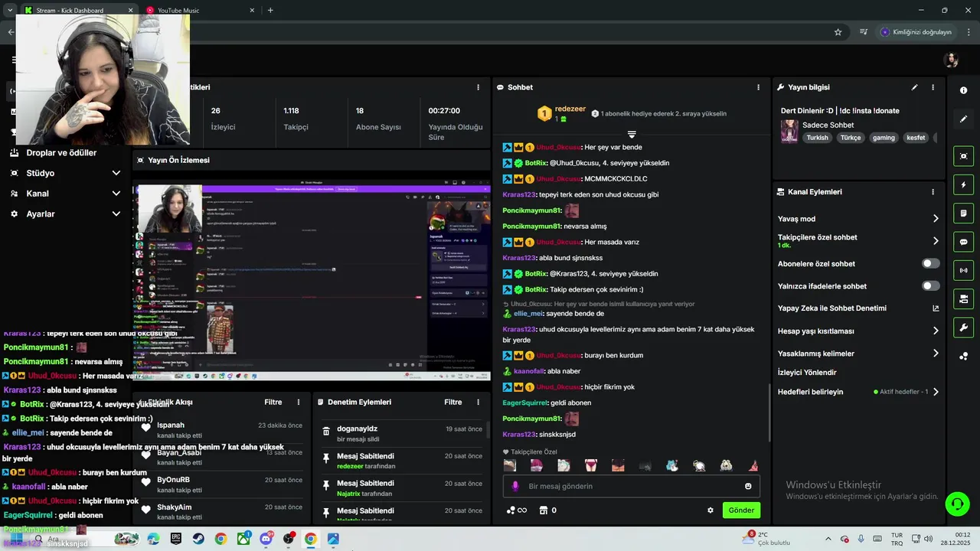980x551 pixels.
Task: Click İzleyici Yönlendir option
Action: click(x=807, y=373)
